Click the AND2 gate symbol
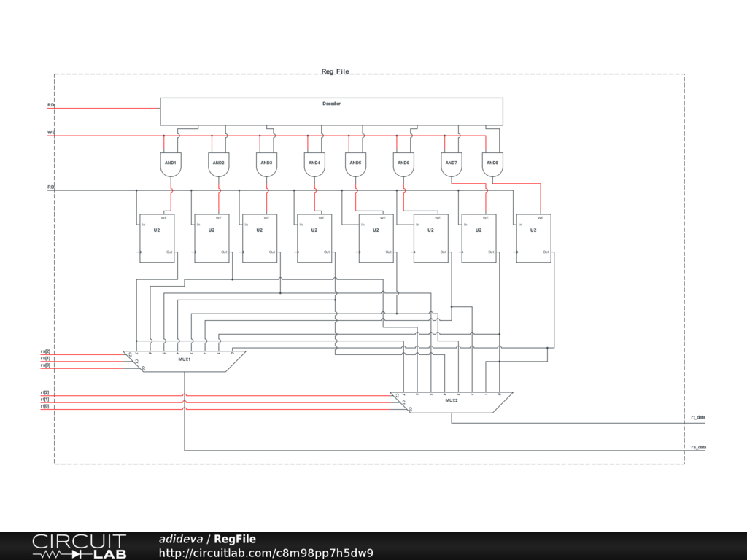Image resolution: width=747 pixels, height=560 pixels. (219, 164)
